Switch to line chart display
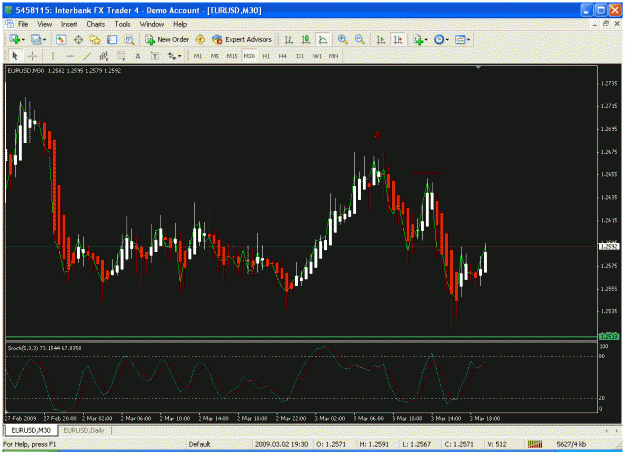 tap(323, 39)
